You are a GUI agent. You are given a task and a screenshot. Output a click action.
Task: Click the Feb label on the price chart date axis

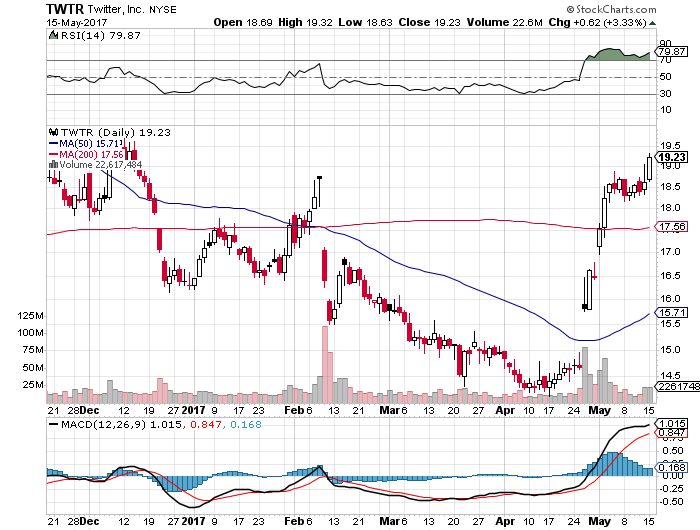(294, 410)
